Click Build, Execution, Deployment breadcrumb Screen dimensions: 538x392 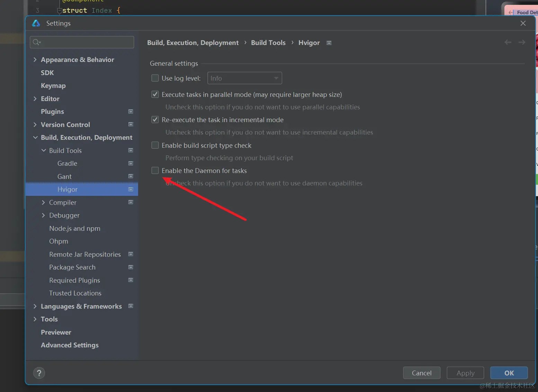click(x=193, y=43)
